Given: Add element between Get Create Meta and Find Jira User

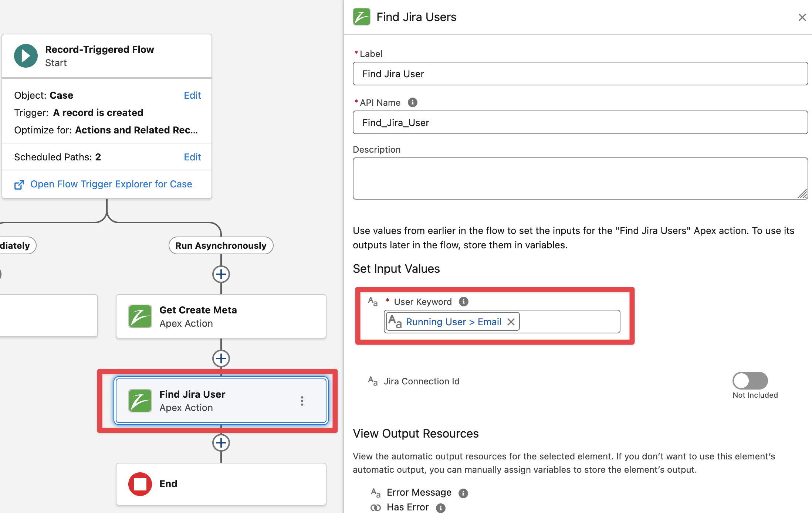Looking at the screenshot, I should (221, 359).
